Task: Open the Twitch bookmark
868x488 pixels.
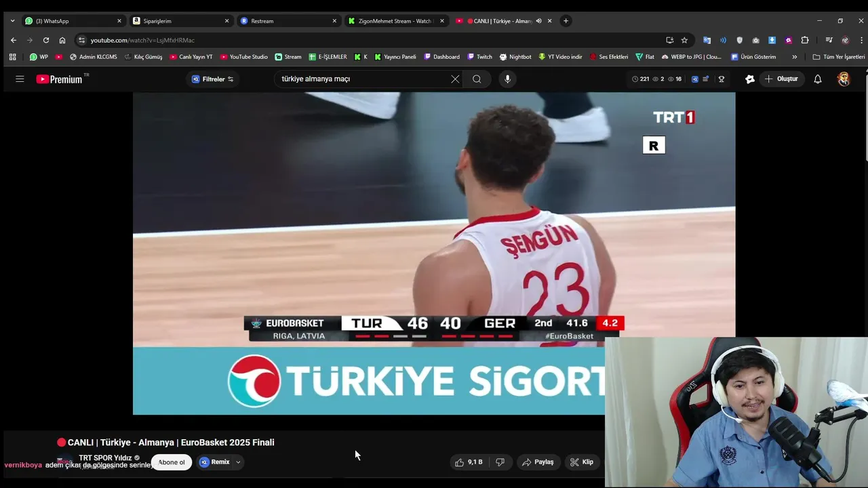Action: coord(479,57)
